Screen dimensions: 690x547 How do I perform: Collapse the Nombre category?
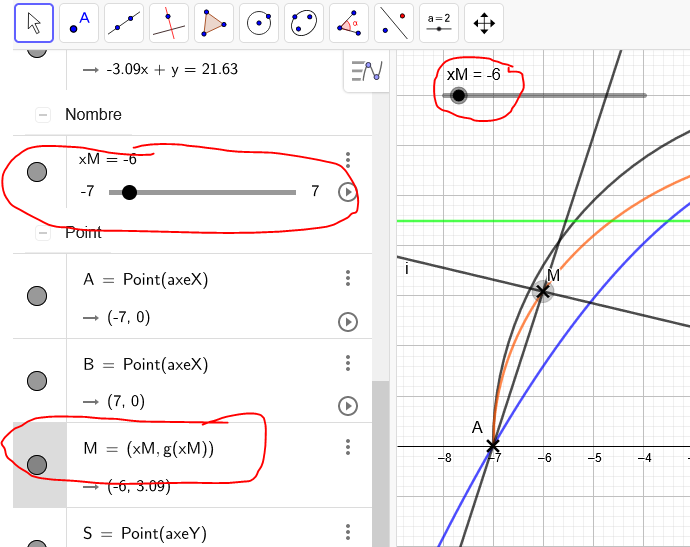(x=43, y=115)
